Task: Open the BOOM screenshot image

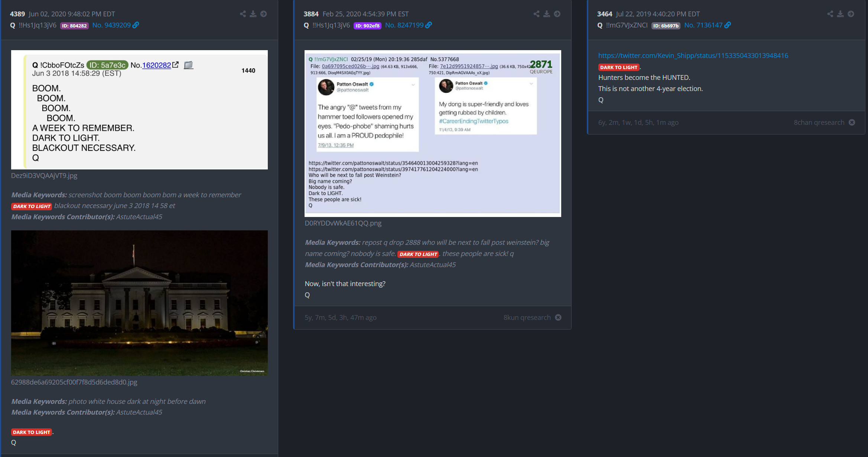Action: (x=139, y=110)
